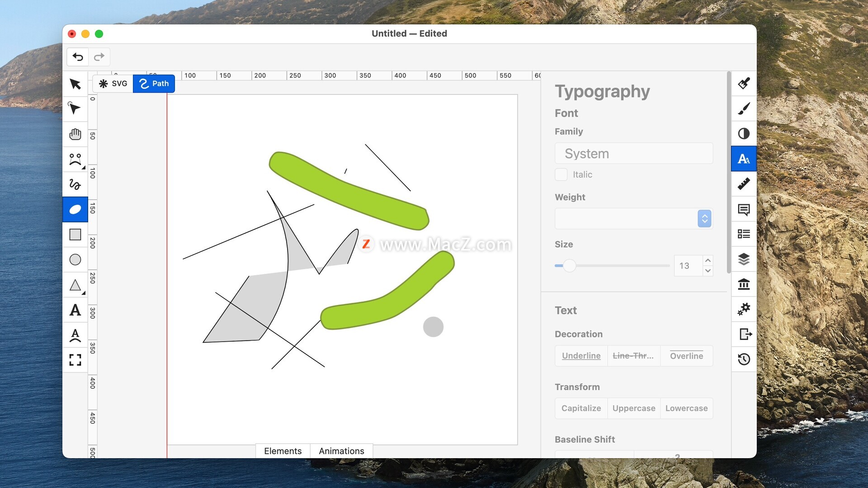Toggle Overline text decoration
Screen dimensions: 868x488
(x=686, y=356)
